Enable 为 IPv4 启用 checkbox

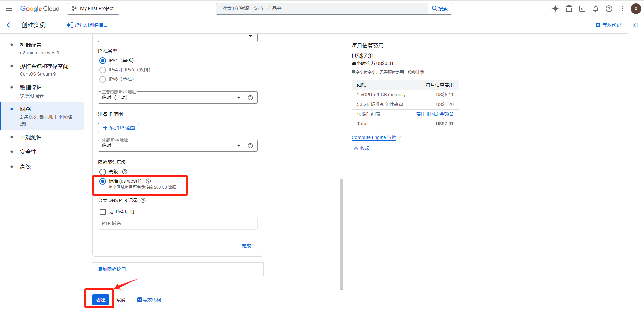click(103, 212)
